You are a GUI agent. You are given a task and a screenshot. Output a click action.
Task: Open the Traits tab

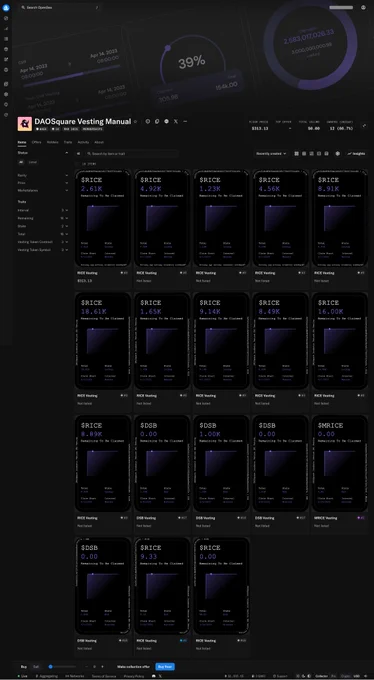tap(68, 142)
